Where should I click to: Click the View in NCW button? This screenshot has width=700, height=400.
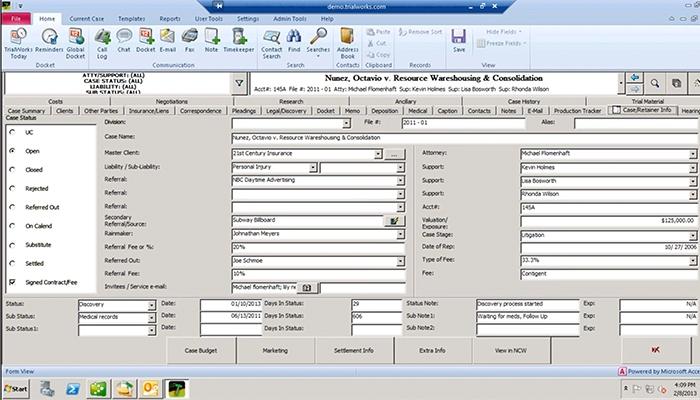[x=511, y=350]
